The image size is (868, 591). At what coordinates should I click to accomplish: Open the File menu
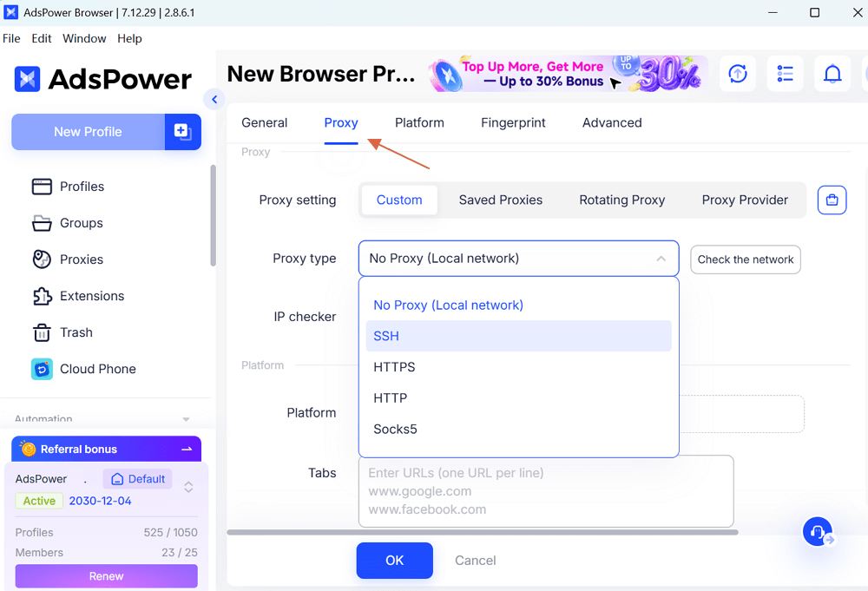tap(11, 39)
